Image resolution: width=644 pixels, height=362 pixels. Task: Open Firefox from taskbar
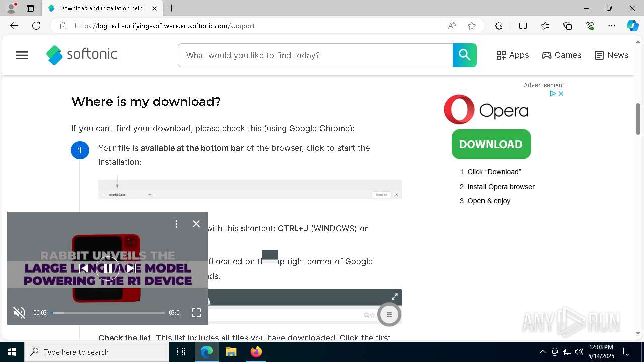point(256,352)
